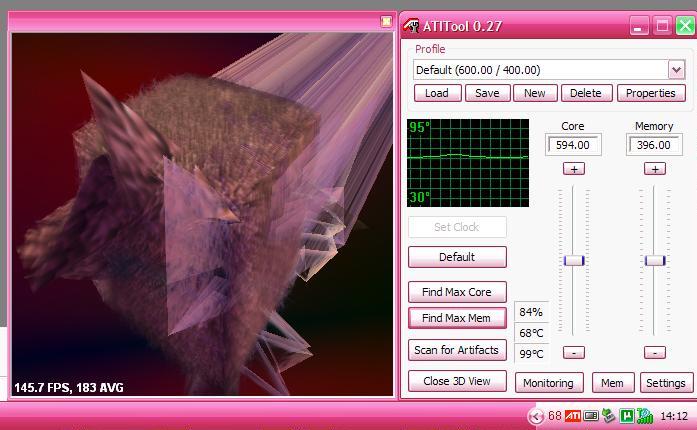Decrease Memory clock with minus button
Screen dimensions: 697x430
[655, 353]
